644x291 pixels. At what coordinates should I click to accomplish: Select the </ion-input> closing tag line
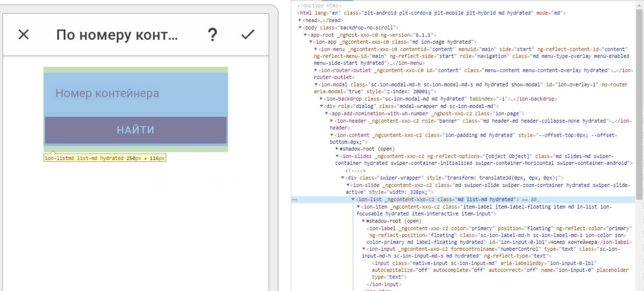point(385,284)
